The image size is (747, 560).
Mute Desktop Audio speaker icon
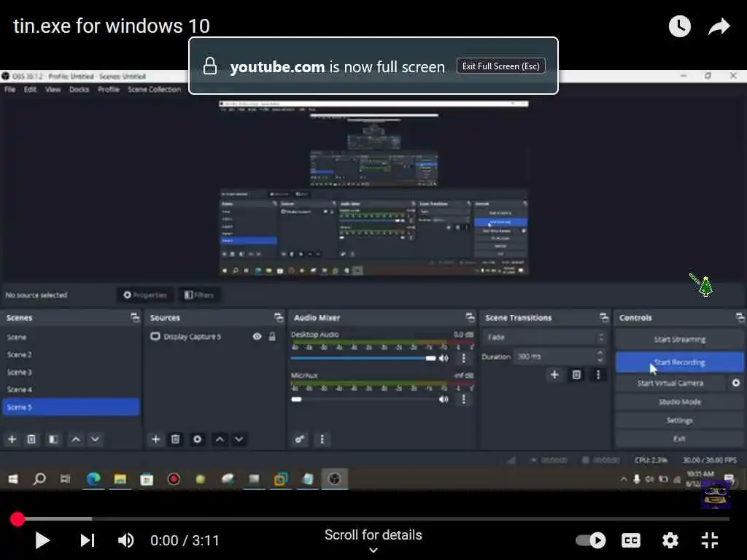tap(444, 358)
